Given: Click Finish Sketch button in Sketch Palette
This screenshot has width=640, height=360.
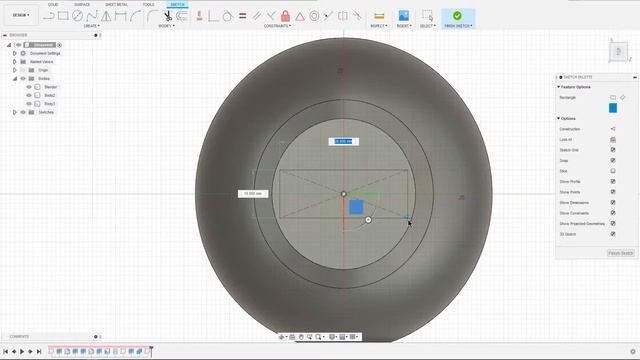Looking at the screenshot, I should click(x=620, y=253).
